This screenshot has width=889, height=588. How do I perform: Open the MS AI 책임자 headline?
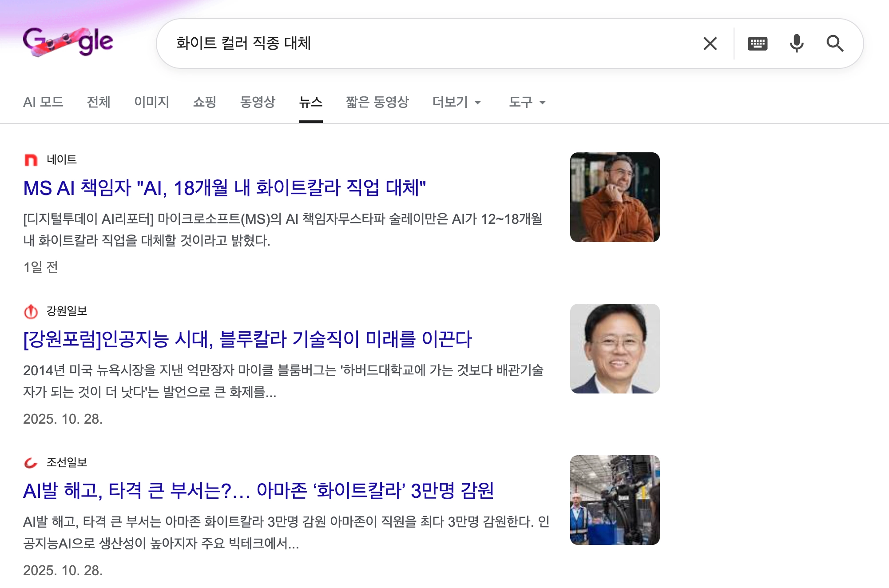224,188
